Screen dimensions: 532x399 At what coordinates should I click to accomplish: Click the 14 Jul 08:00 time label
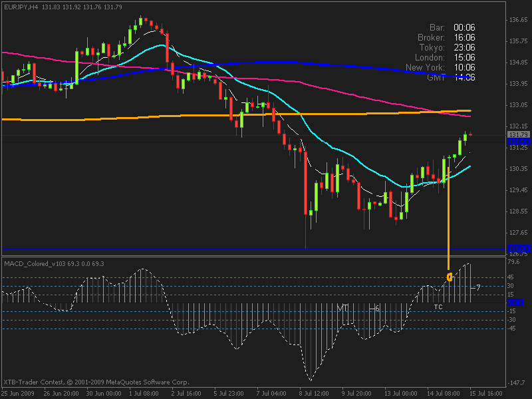443,394
